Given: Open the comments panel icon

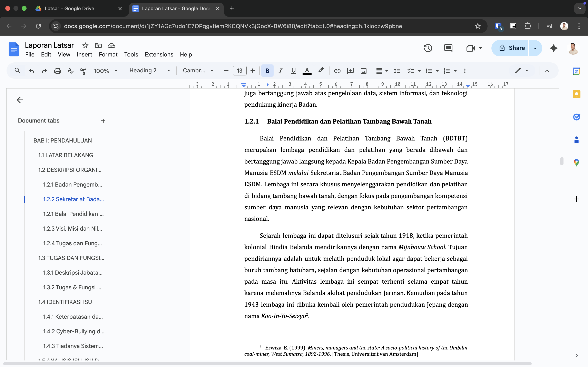Looking at the screenshot, I should click(448, 48).
